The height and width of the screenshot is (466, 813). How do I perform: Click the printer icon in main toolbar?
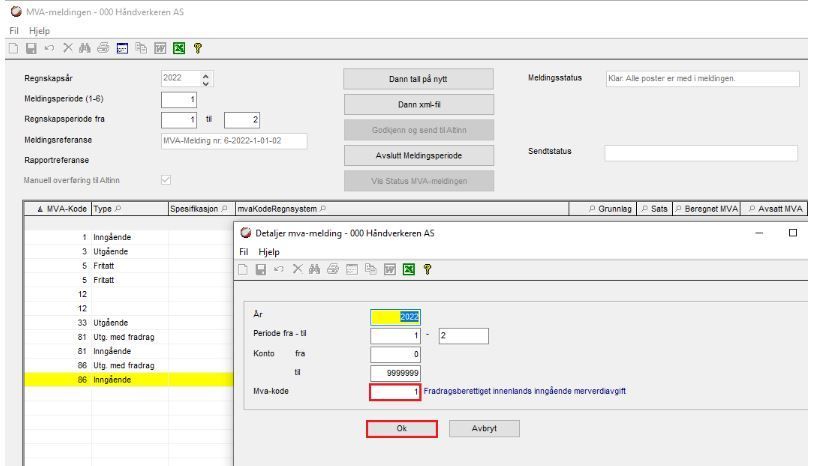(103, 48)
